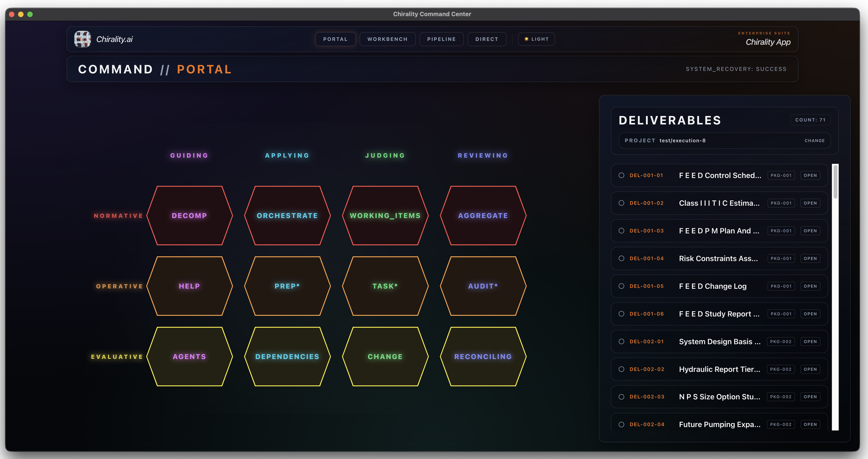Open the AGGREGATE hexagon tile
Image resolution: width=868 pixels, height=459 pixels.
pyautogui.click(x=483, y=215)
